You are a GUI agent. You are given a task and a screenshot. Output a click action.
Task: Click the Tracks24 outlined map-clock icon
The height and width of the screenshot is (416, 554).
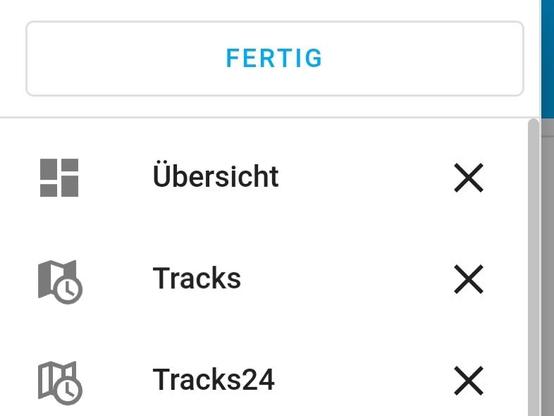[x=60, y=383]
